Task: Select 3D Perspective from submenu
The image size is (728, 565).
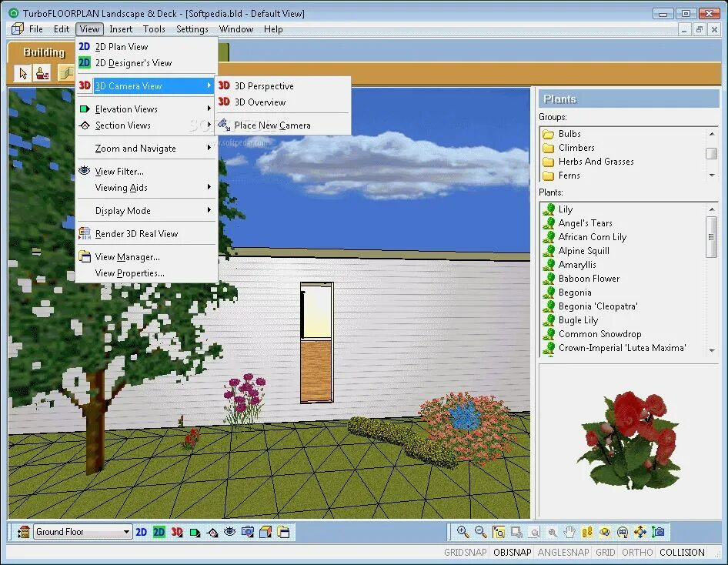Action: pyautogui.click(x=282, y=86)
